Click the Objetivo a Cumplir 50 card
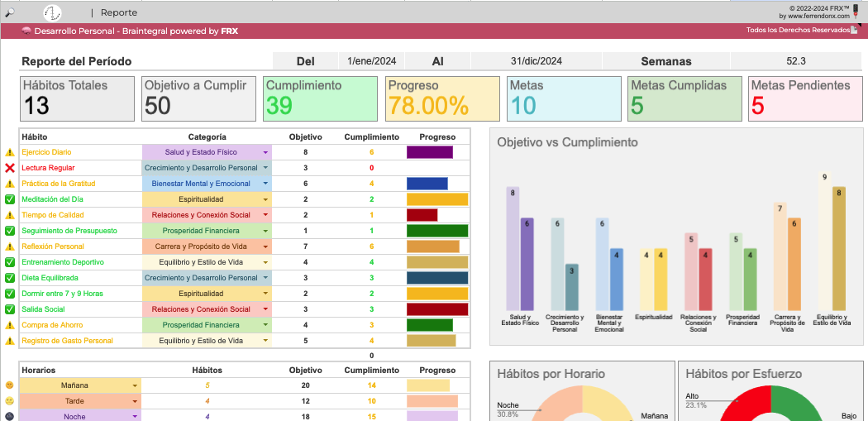This screenshot has height=421, width=868. tap(199, 98)
